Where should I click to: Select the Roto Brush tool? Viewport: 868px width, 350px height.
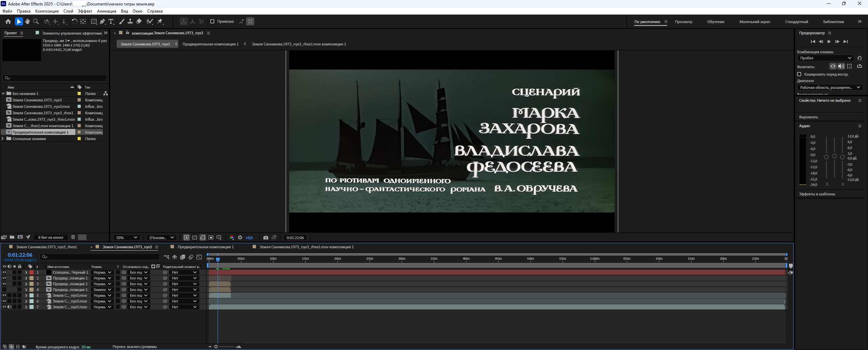click(x=150, y=21)
